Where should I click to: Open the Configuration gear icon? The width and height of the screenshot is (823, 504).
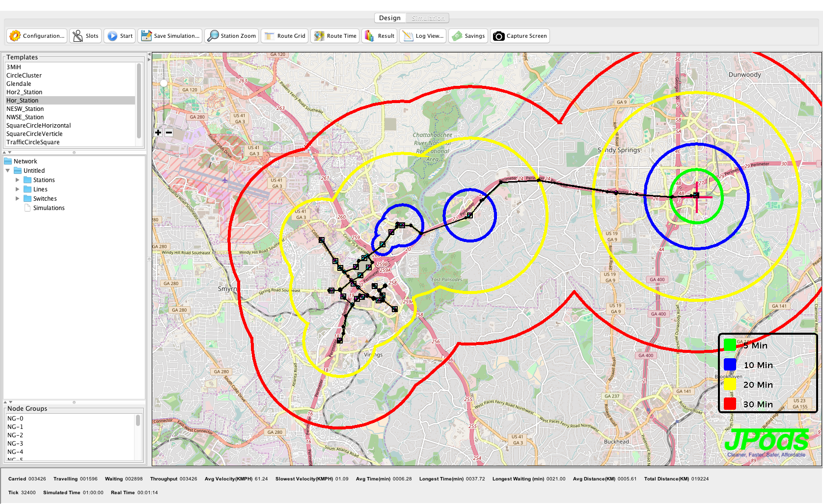15,36
